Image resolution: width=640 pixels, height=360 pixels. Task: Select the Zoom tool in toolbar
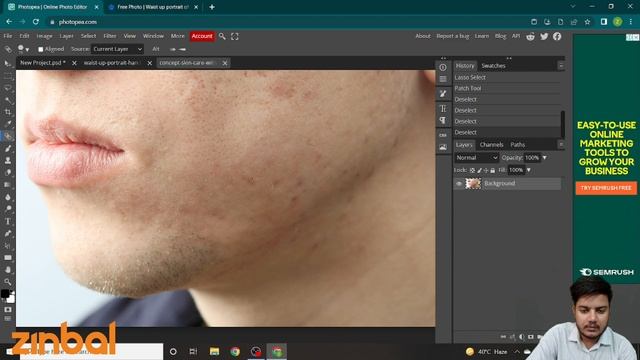(x=7, y=282)
